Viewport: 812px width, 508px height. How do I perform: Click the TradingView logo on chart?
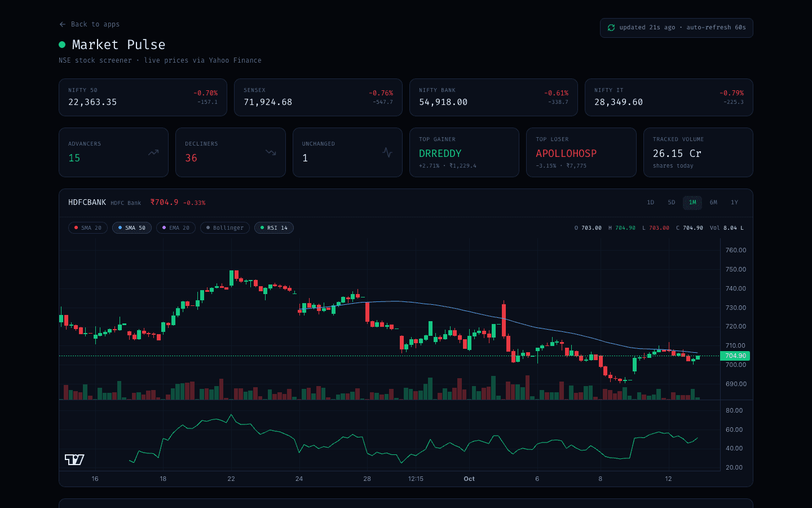coord(74,459)
